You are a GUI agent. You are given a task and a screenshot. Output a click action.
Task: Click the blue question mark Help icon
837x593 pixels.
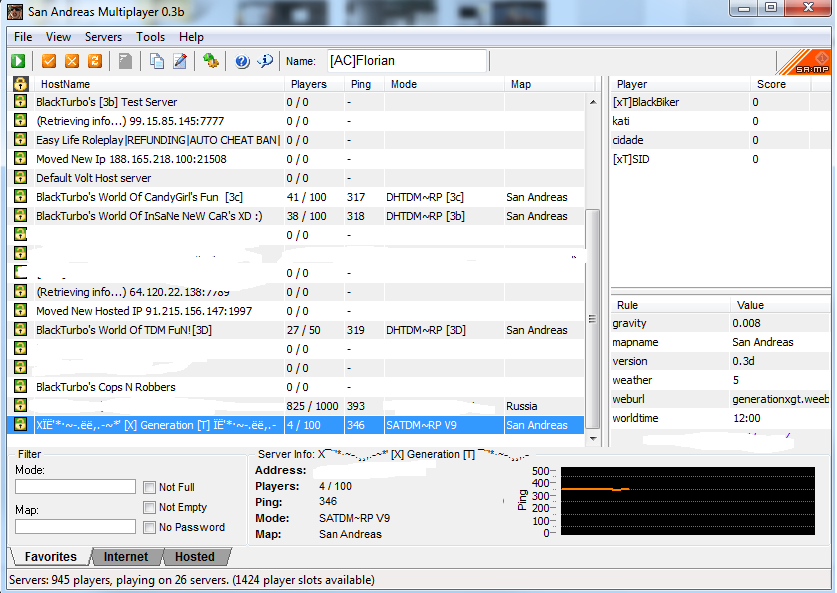coord(242,61)
